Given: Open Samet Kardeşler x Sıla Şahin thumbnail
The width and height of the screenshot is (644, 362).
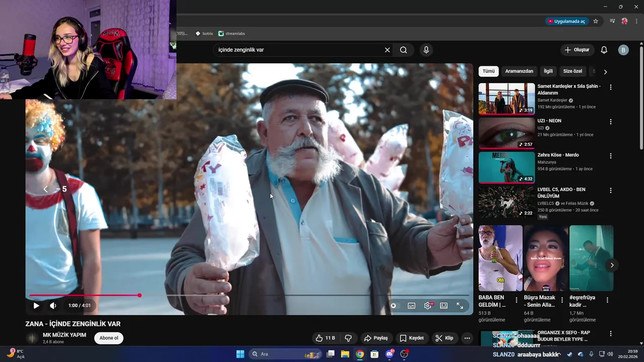Looking at the screenshot, I should coord(507,99).
